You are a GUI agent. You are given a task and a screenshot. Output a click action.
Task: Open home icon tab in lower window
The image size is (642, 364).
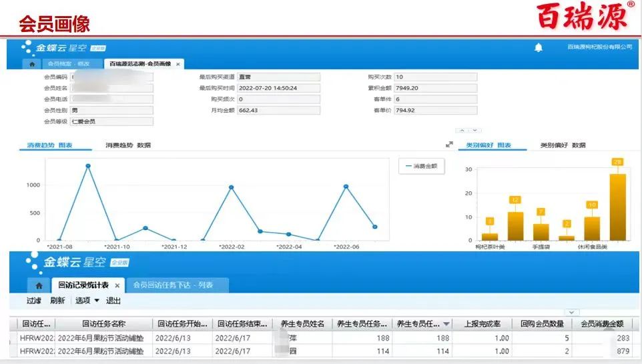tap(39, 285)
